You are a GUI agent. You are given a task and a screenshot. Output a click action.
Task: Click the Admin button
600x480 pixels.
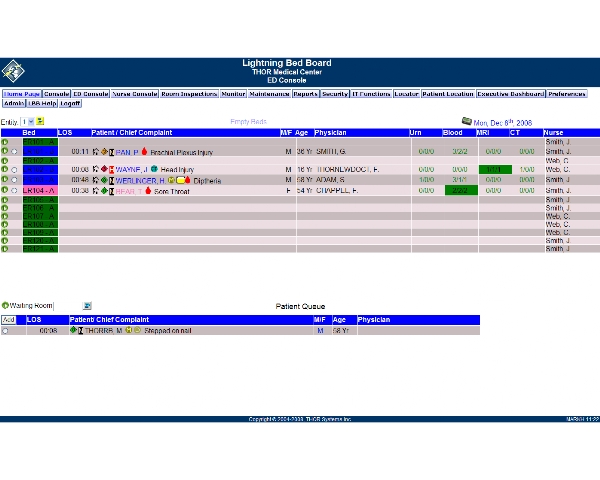pos(14,103)
